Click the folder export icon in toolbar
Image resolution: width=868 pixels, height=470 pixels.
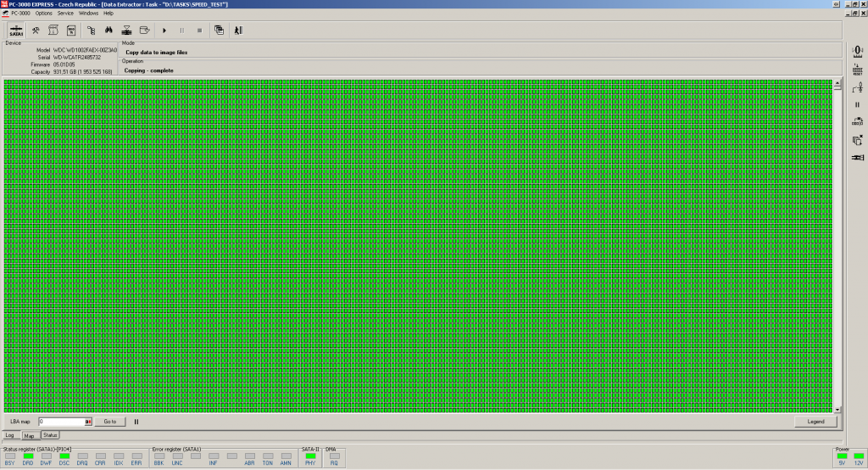click(x=144, y=31)
